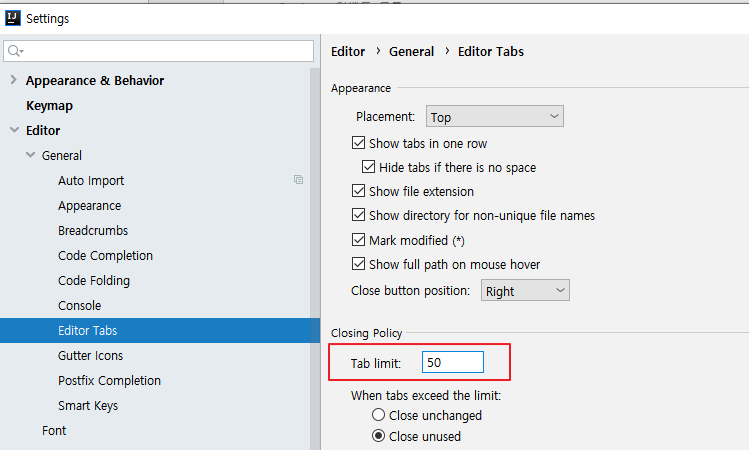The height and width of the screenshot is (450, 749).
Task: Click Editor Tabs in the breadcrumb
Action: [x=491, y=52]
